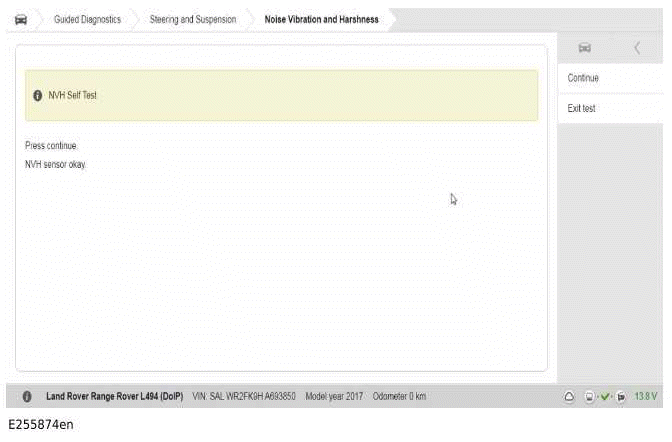Click the green connection checkmark icon
The height and width of the screenshot is (442, 672).
[x=605, y=397]
